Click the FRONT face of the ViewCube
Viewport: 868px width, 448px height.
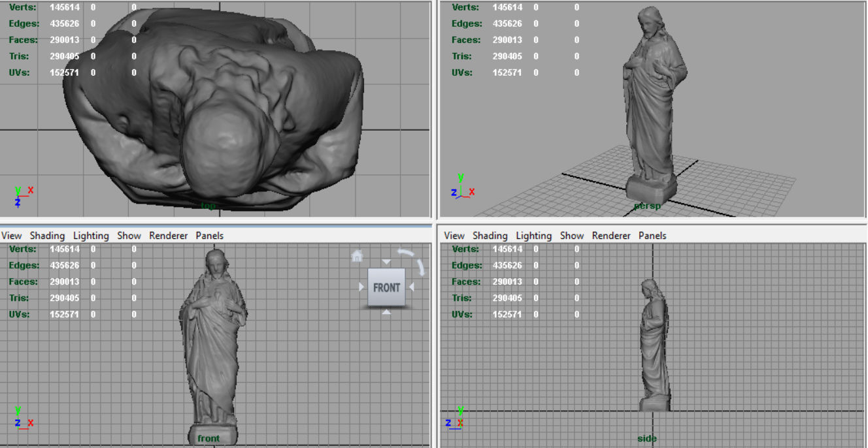tap(386, 287)
